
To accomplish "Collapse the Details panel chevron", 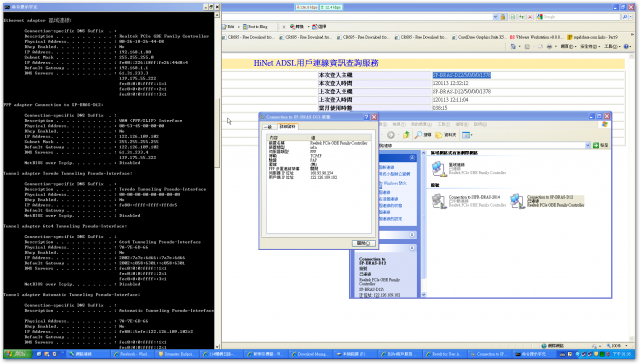I will (x=412, y=248).
